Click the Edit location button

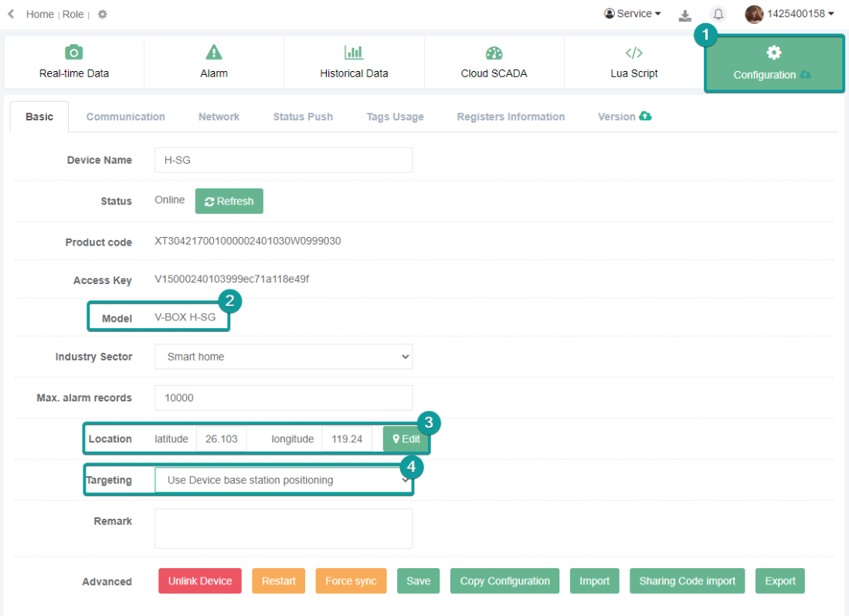coord(406,438)
